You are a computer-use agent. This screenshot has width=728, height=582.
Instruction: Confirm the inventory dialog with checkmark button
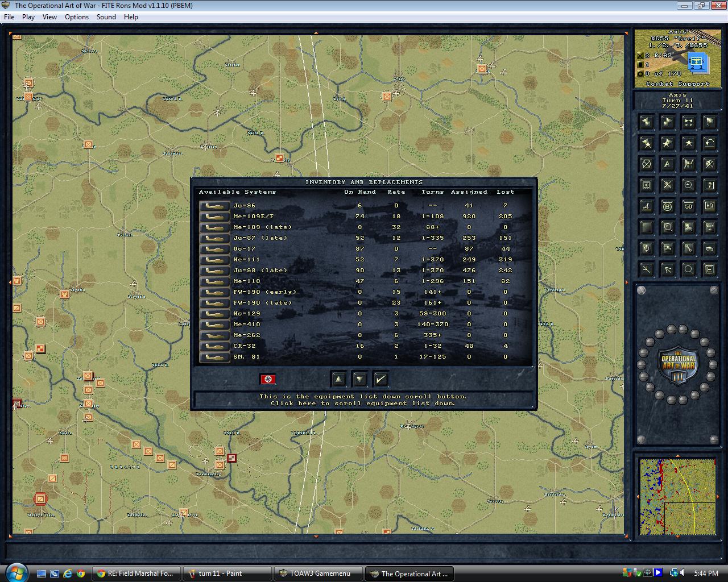[x=381, y=379]
